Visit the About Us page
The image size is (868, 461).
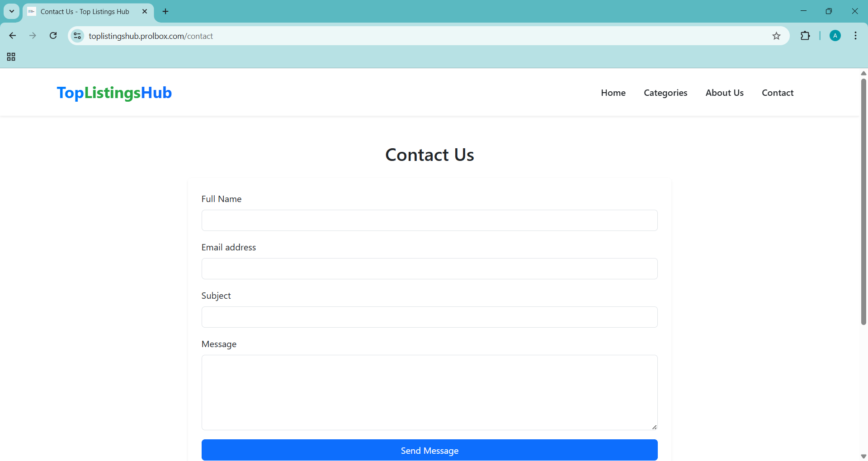[x=724, y=93]
